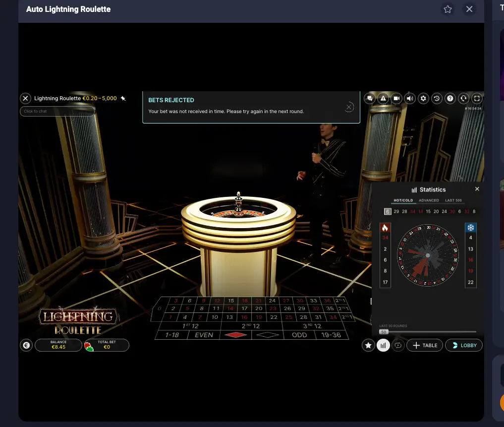The image size is (504, 427).
Task: Click latest result 6 in recent numbers
Action: [388, 211]
